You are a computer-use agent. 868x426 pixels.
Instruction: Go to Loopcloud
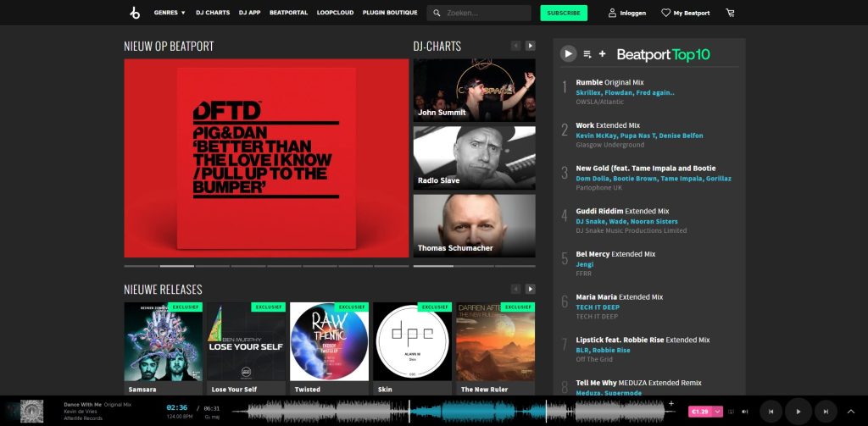tap(335, 13)
